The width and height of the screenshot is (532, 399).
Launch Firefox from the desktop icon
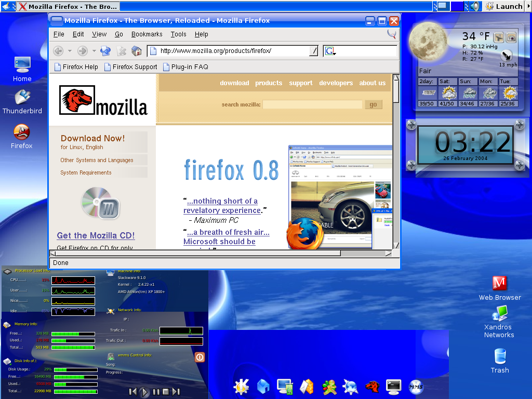22,137
